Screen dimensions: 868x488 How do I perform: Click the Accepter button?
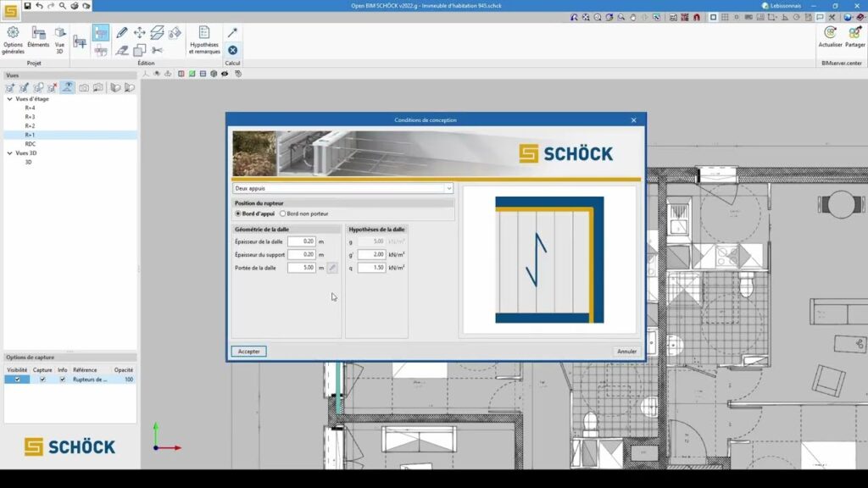pos(248,351)
